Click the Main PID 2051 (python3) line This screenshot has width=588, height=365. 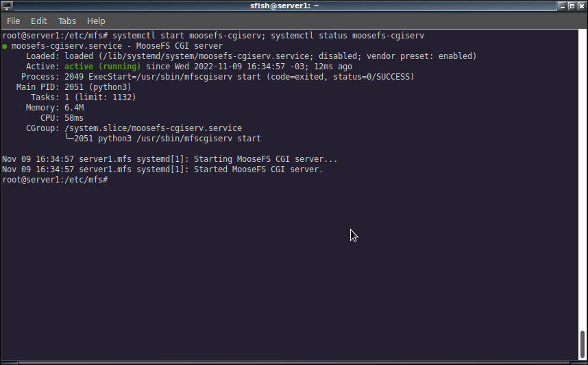(73, 87)
